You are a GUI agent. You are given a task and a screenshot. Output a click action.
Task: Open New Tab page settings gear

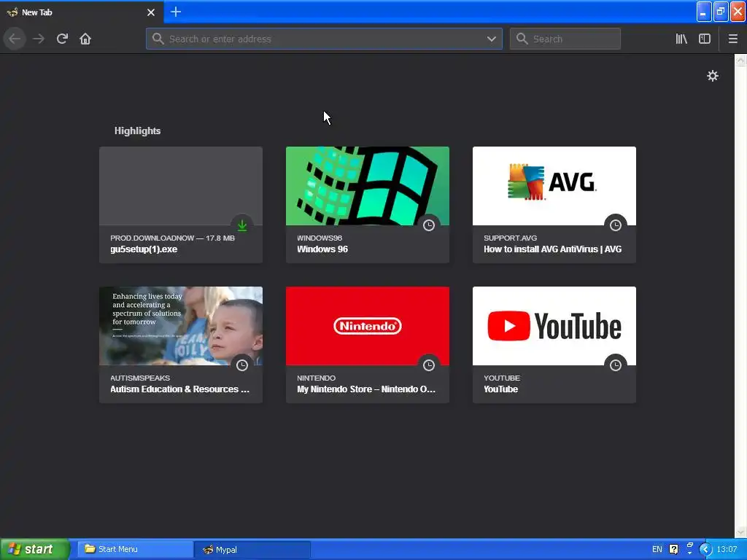[712, 76]
